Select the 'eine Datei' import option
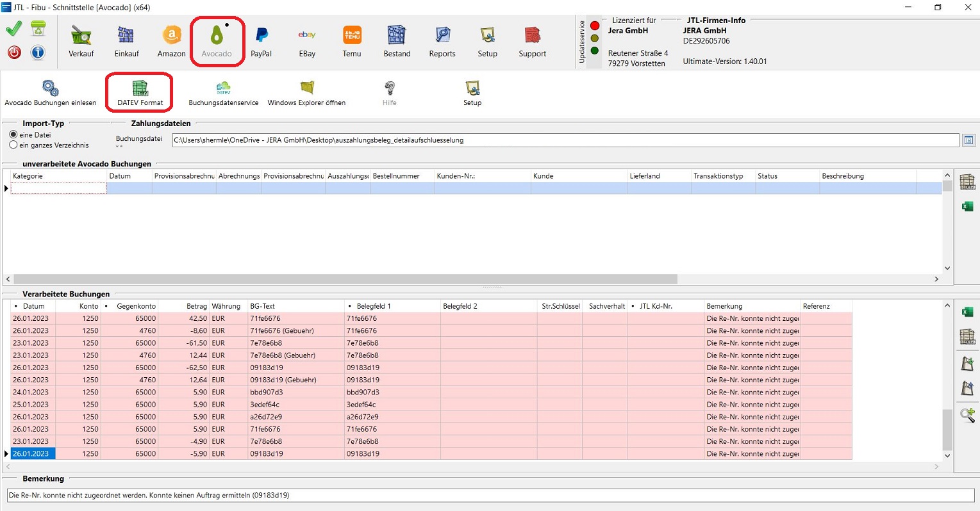 point(13,135)
